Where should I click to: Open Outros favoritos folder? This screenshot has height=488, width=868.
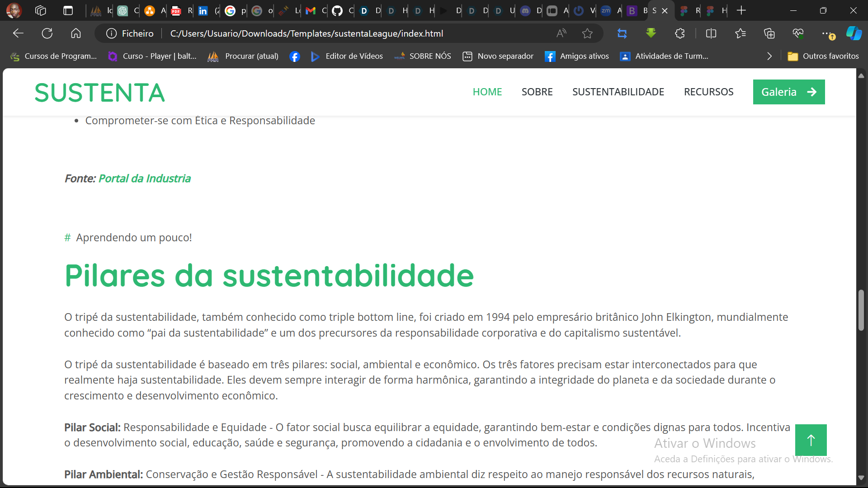click(823, 56)
